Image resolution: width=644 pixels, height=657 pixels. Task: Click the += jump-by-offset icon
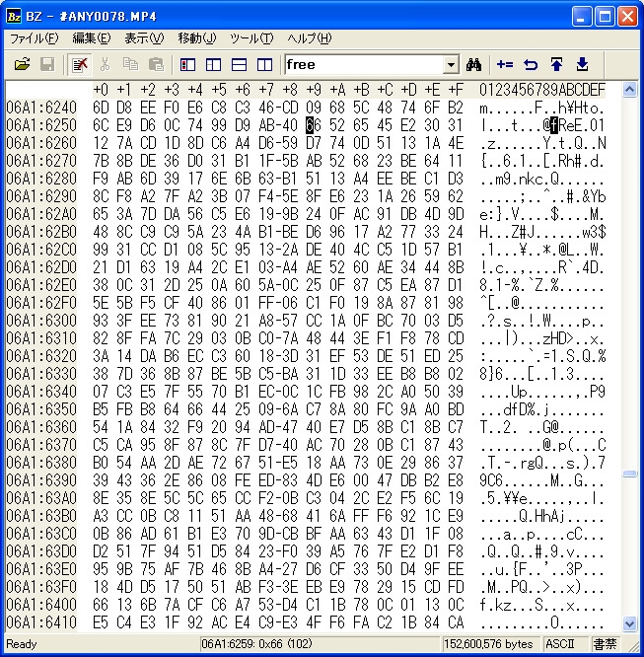[505, 64]
